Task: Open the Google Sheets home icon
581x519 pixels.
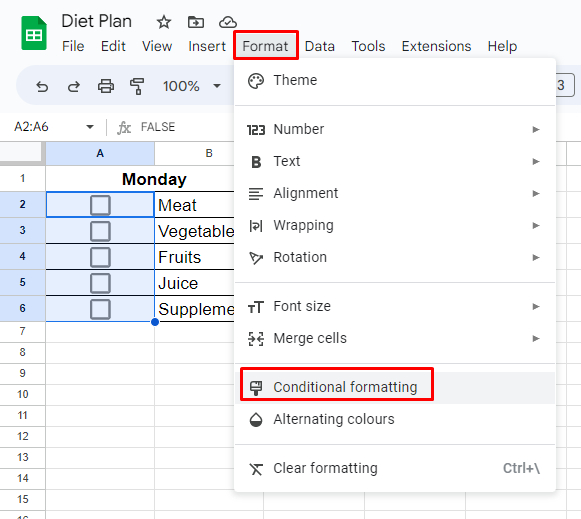Action: [x=34, y=33]
